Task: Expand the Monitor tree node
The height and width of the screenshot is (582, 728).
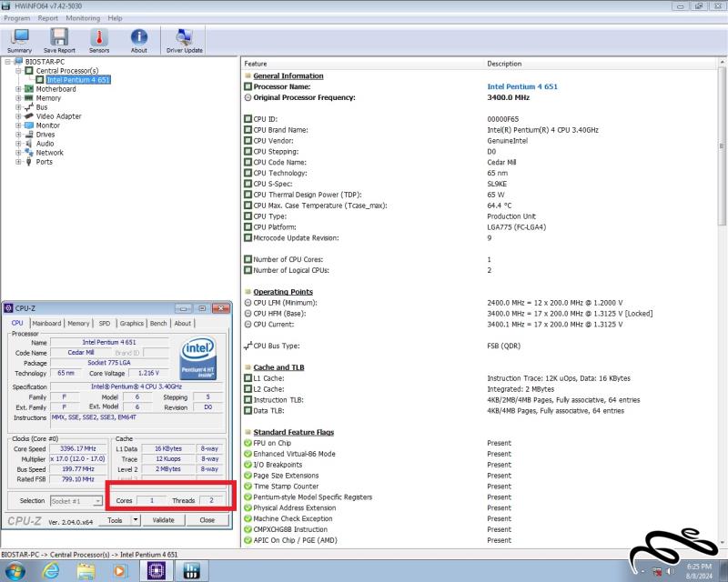Action: coord(18,125)
